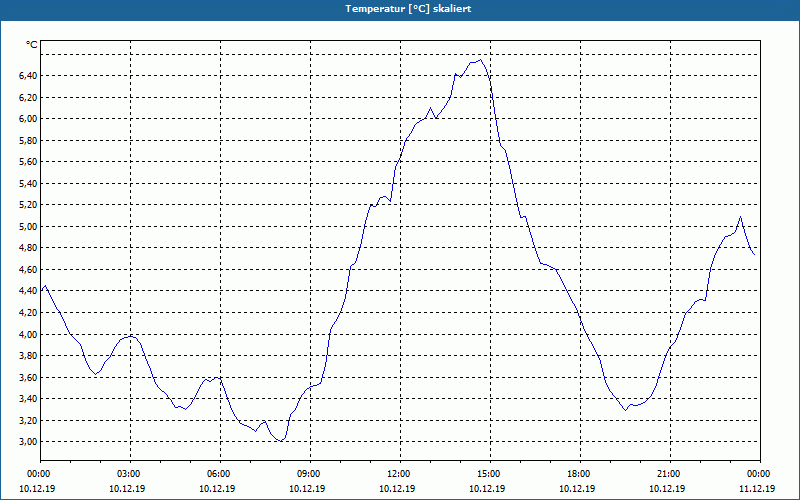Click the 3,60 value on the y-axis
800x500 pixels.
[x=29, y=378]
